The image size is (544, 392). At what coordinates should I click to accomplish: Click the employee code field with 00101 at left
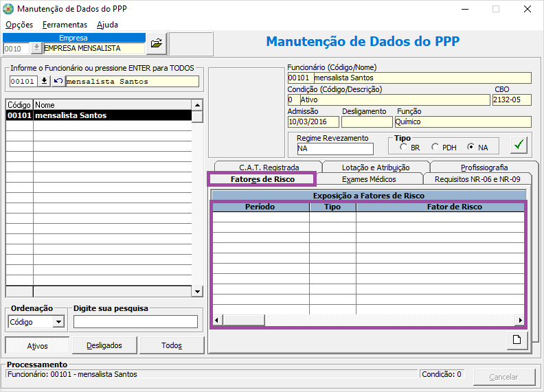[x=23, y=81]
